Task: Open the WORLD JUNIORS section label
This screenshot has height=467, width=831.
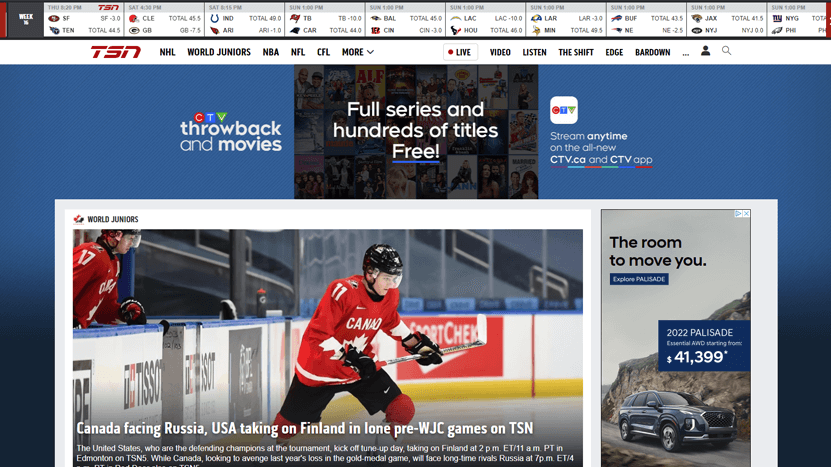Action: (x=113, y=219)
